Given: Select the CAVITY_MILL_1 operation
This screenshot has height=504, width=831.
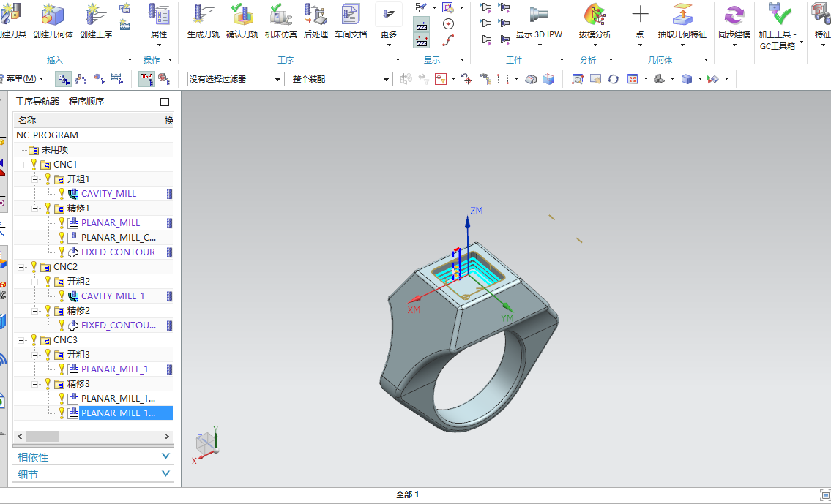Looking at the screenshot, I should [x=112, y=296].
